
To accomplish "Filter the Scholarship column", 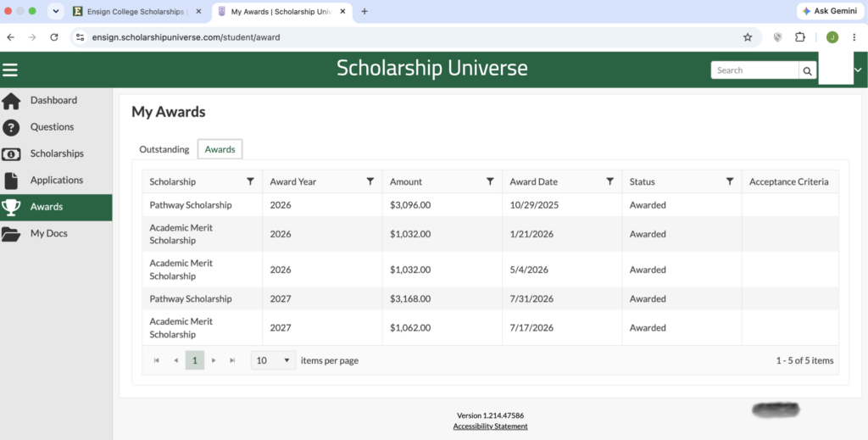I will pos(250,181).
